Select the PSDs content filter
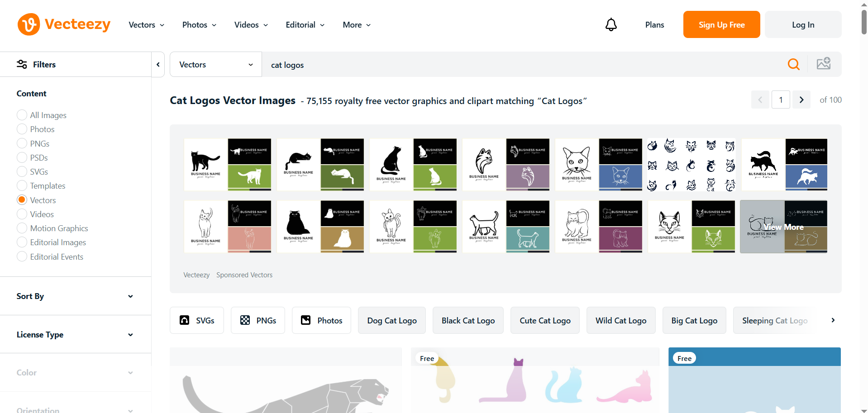The image size is (868, 413). pos(21,157)
